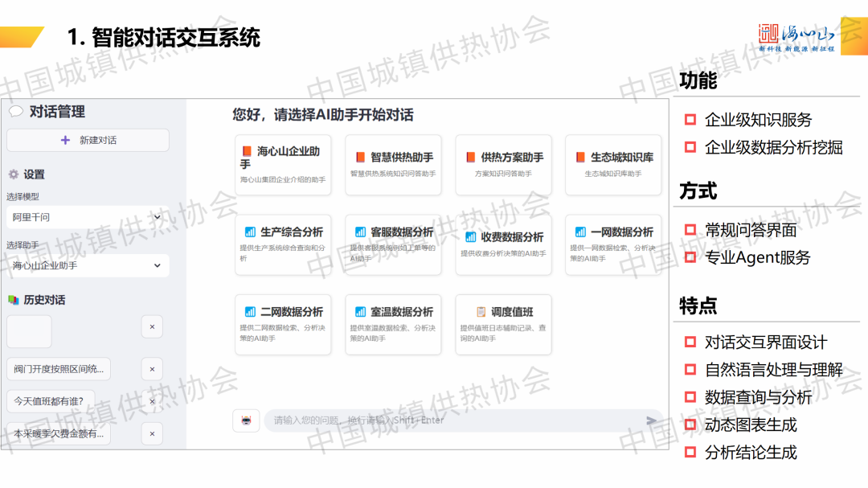Delete the 本采暖季欠费金额 history item
This screenshot has height=488, width=868.
point(152,434)
